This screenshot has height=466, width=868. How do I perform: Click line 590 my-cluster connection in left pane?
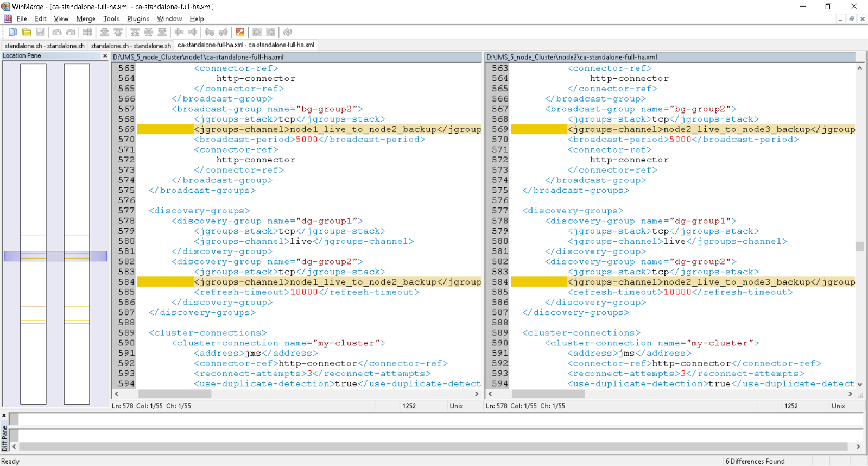tap(278, 343)
